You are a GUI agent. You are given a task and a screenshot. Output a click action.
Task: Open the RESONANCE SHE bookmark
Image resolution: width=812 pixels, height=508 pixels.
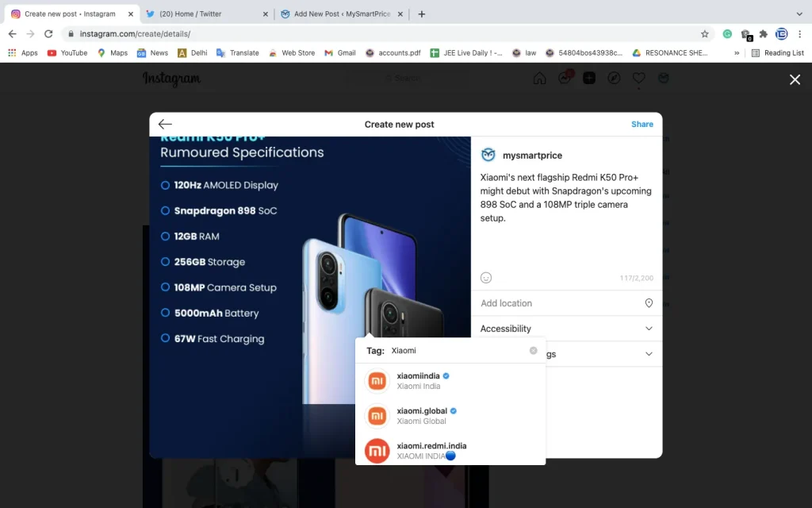point(669,53)
